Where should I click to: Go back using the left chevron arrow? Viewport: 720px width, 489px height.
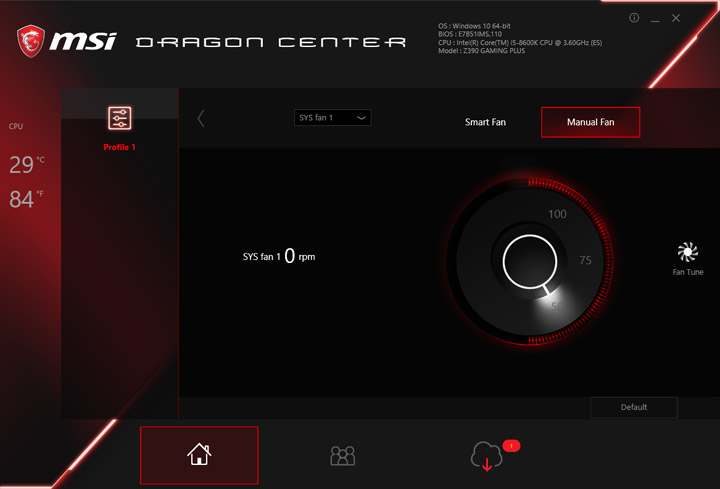pos(201,118)
